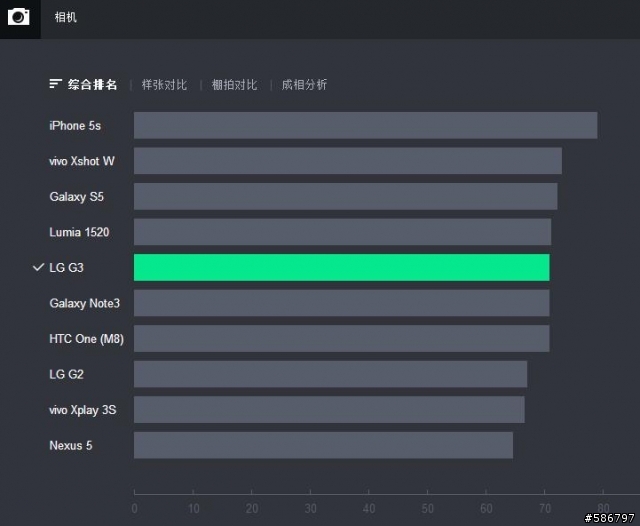Click the sort icon beside 综合排名
Screen dimensions: 640x526
(x=56, y=84)
